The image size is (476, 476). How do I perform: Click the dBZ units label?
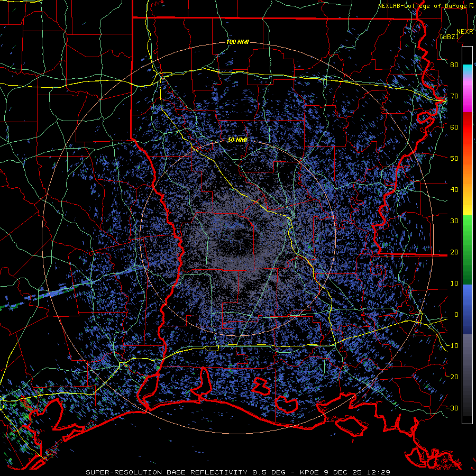(x=450, y=36)
